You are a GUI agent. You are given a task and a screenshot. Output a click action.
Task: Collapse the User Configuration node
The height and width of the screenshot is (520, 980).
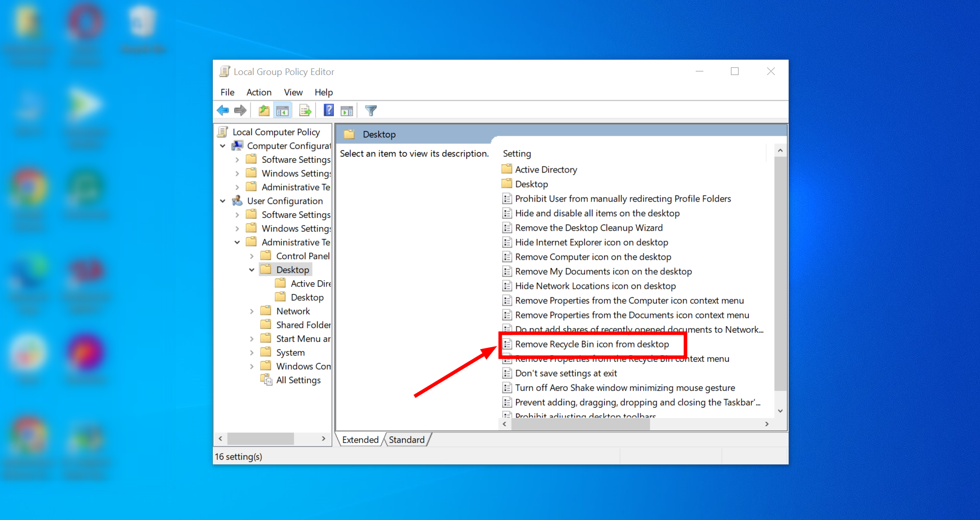click(223, 201)
